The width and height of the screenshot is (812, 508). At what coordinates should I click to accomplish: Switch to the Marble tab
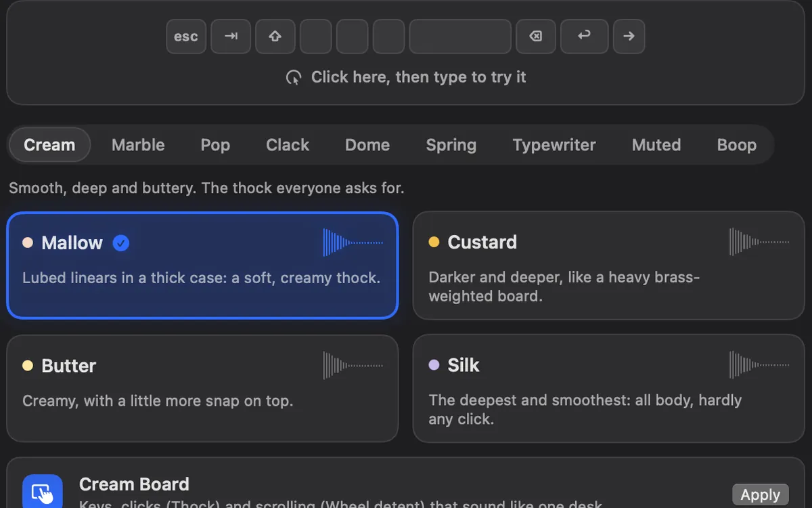point(138,145)
